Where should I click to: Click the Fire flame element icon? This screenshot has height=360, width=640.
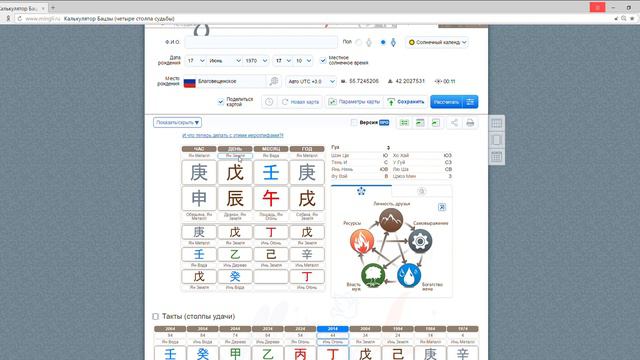(x=362, y=241)
